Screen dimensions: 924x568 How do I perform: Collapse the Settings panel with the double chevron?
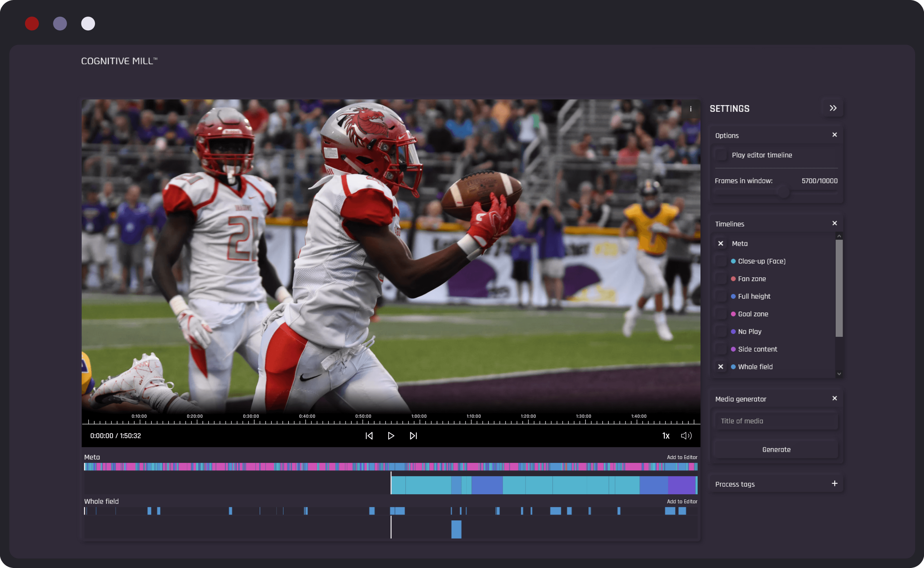(833, 108)
